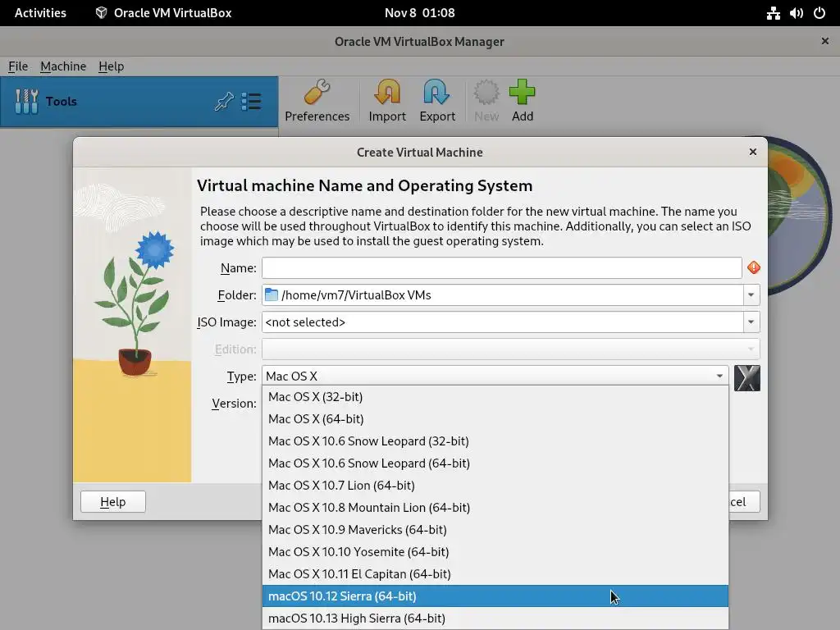
Task: Click the partially hidden Cancel button
Action: pos(744,501)
